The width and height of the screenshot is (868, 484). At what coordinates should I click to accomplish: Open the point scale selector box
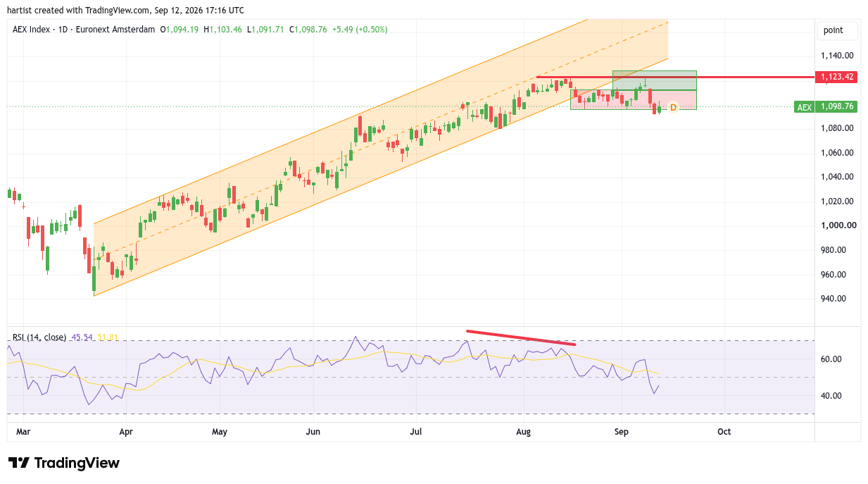(x=838, y=30)
